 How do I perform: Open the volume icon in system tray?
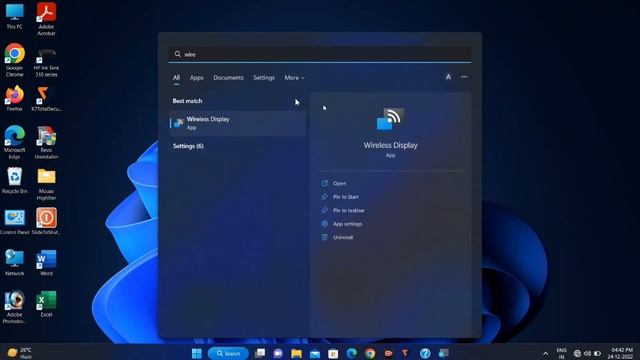tap(587, 353)
